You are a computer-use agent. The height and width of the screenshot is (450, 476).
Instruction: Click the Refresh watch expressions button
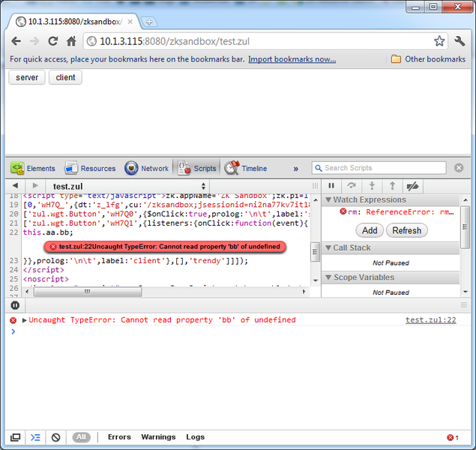(407, 231)
